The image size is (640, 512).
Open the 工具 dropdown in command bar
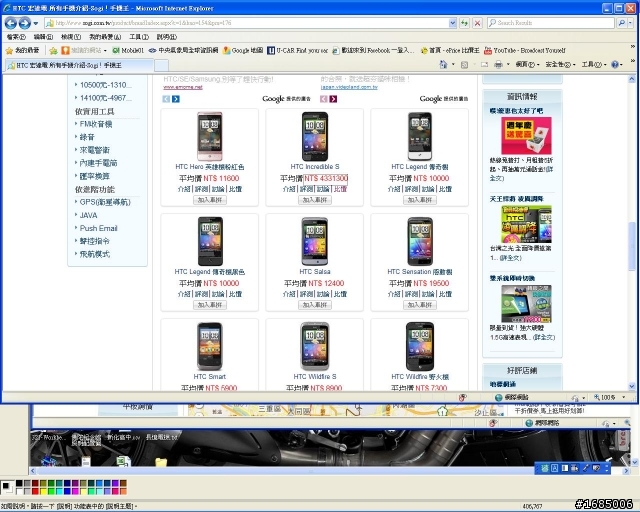coord(595,65)
